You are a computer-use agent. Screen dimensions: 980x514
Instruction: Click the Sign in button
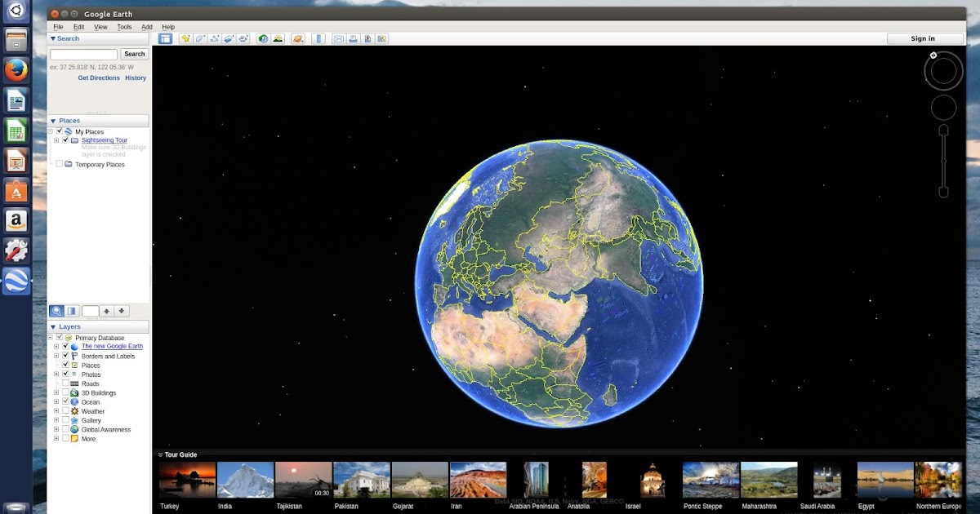coord(921,38)
